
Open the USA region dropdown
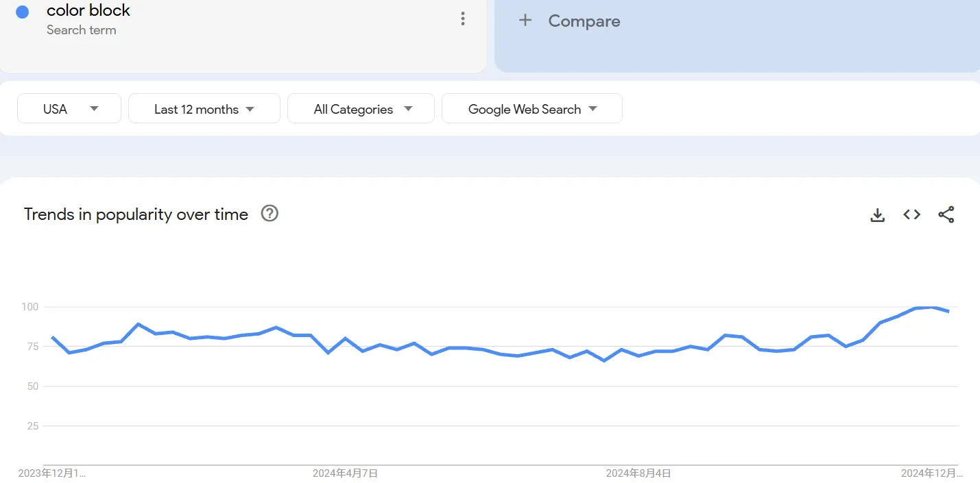tap(69, 109)
